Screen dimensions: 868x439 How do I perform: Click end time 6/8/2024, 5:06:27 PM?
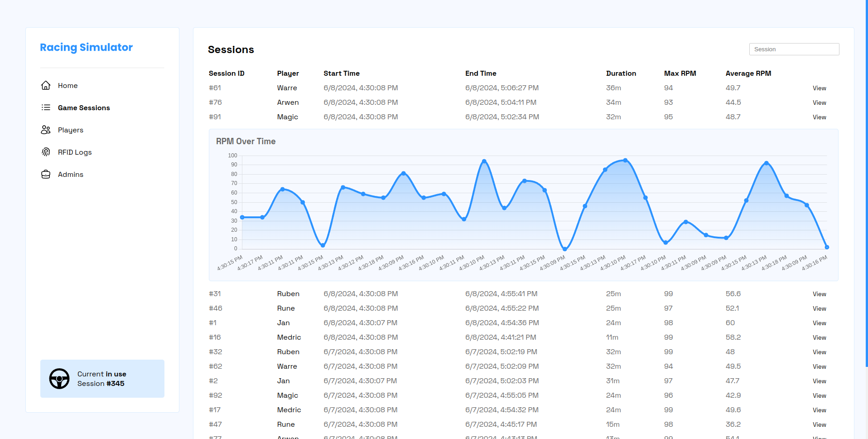click(502, 88)
